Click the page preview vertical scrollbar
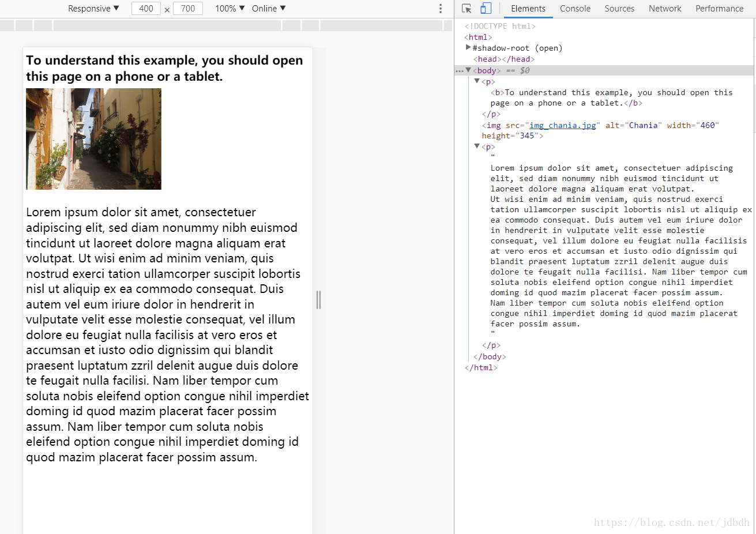The width and height of the screenshot is (756, 534). point(318,300)
